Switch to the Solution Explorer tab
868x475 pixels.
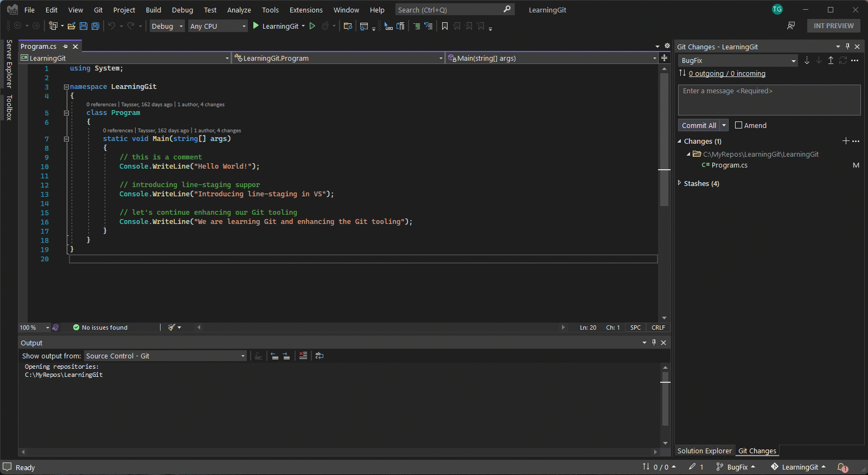tap(704, 451)
